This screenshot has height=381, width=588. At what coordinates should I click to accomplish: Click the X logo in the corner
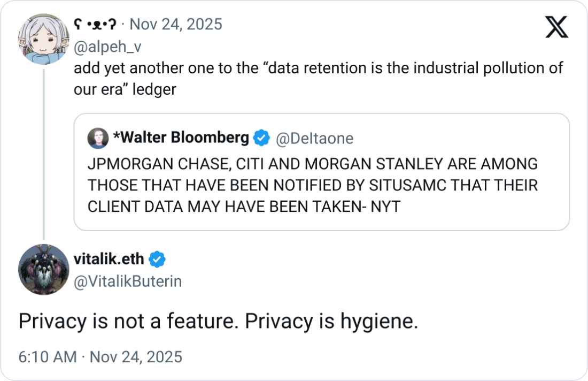(x=556, y=27)
